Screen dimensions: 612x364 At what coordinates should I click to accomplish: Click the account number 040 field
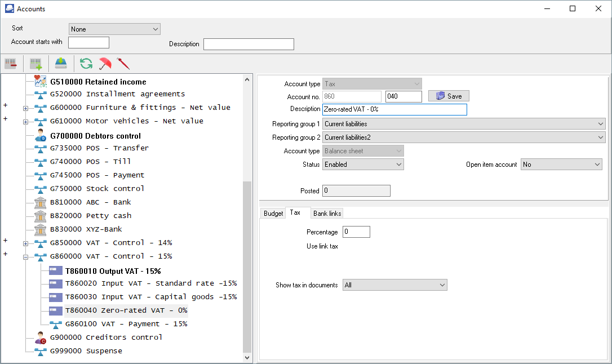[403, 96]
